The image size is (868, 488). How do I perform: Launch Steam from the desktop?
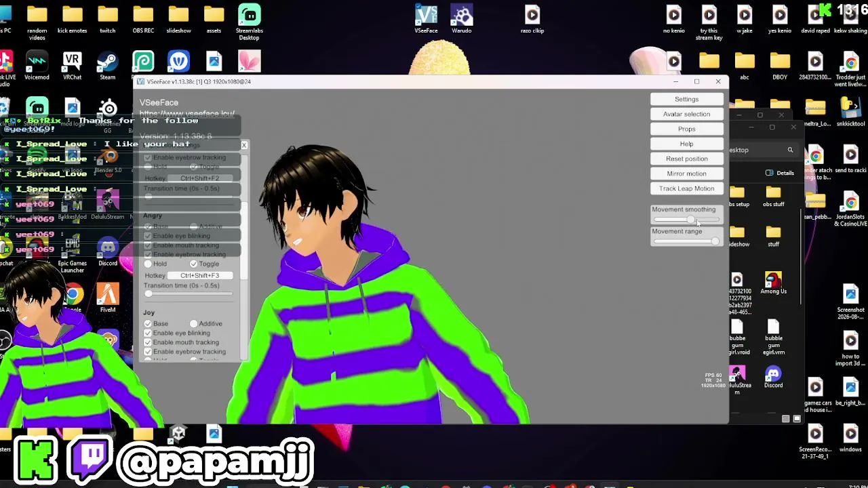[x=107, y=66]
